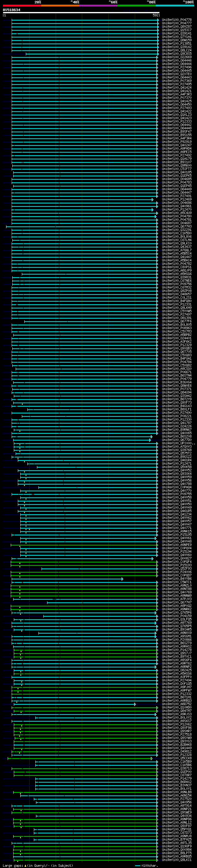Click the UniRef100_P12471 label
The width and height of the screenshot is (197, 868).
(177, 464)
